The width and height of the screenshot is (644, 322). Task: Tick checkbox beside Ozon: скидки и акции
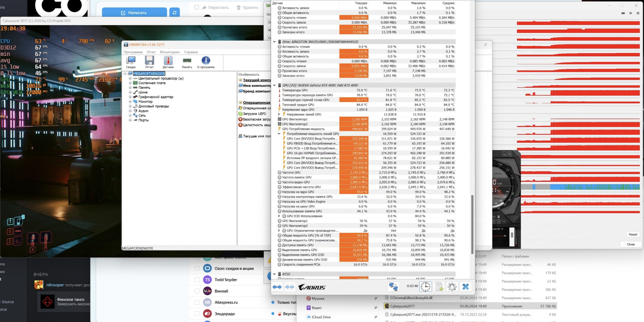(197, 268)
